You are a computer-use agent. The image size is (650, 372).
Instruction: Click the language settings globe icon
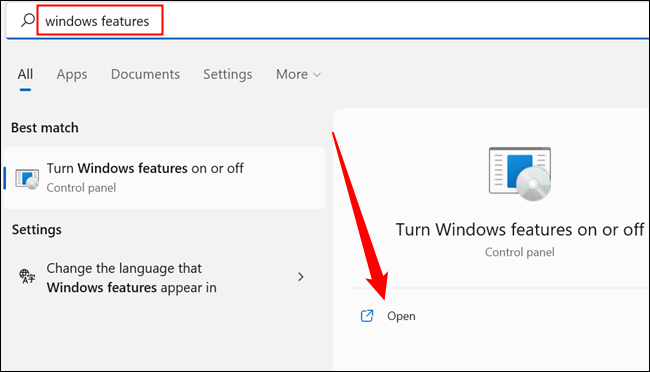coord(27,276)
